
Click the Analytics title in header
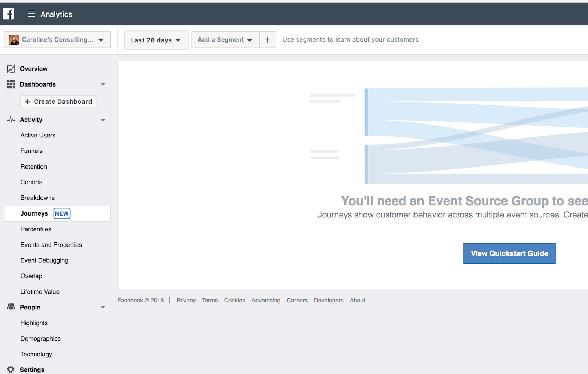point(57,14)
